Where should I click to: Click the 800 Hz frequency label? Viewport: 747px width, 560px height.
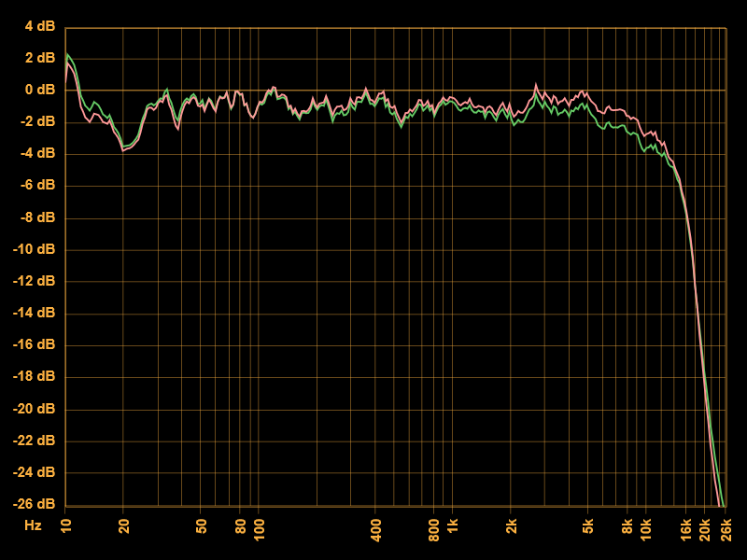(x=434, y=529)
